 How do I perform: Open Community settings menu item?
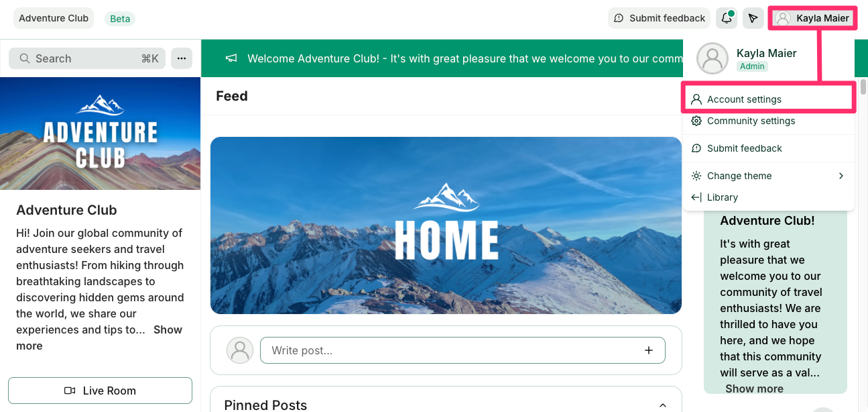[x=769, y=121]
